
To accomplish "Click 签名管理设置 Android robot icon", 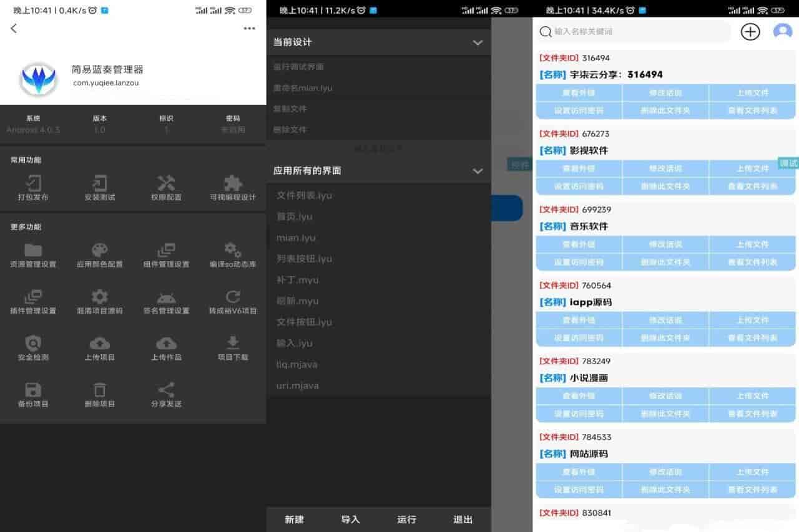I will coord(166,297).
